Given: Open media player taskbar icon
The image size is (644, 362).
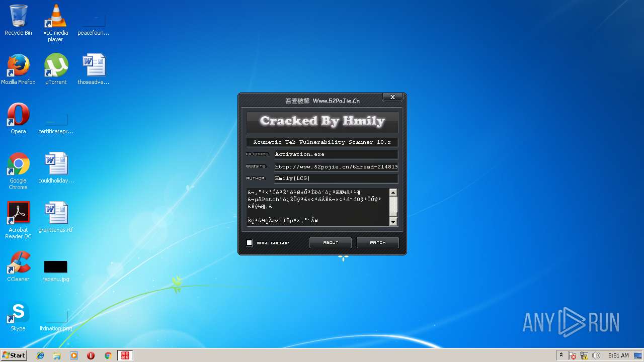Looking at the screenshot, I should pyautogui.click(x=74, y=355).
